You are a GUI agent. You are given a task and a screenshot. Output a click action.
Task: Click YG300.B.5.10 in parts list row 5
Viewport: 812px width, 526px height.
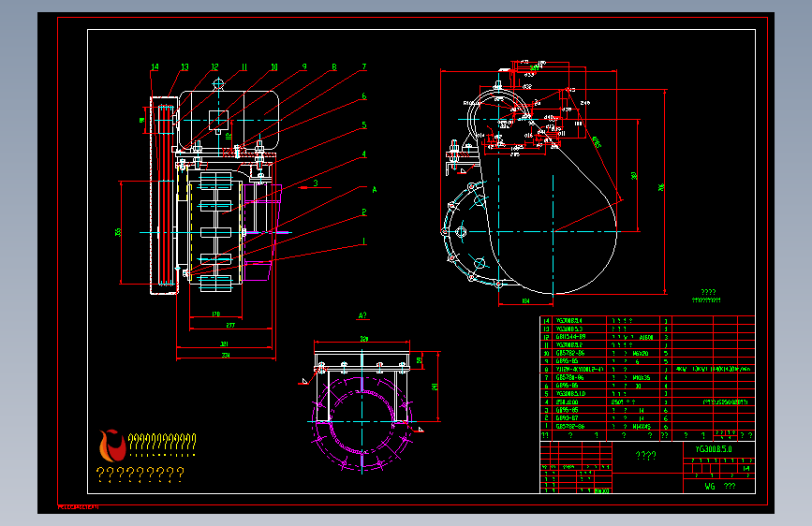[x=570, y=394]
